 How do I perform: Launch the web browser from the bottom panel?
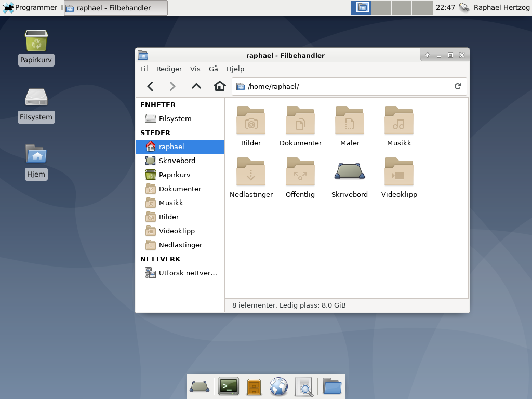click(x=278, y=387)
